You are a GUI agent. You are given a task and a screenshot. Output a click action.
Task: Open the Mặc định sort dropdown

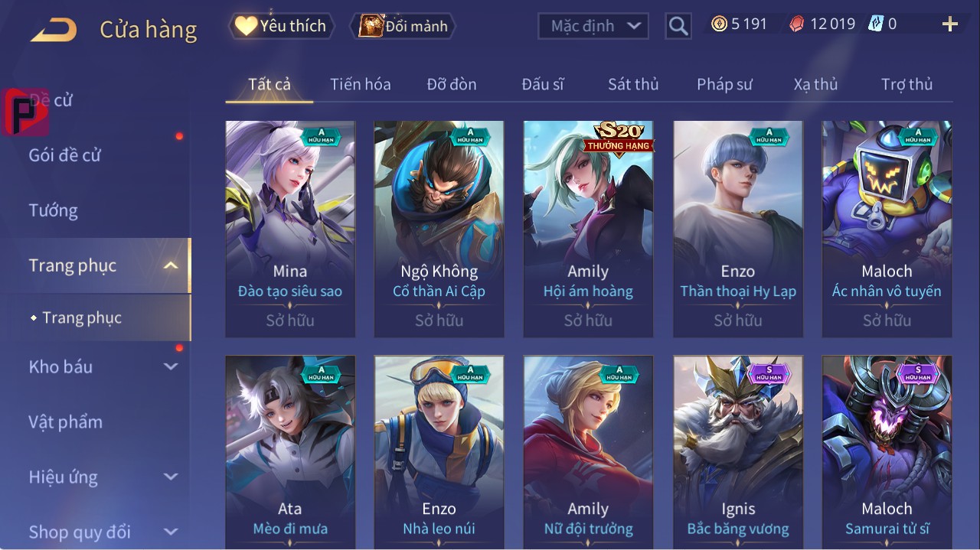point(593,26)
